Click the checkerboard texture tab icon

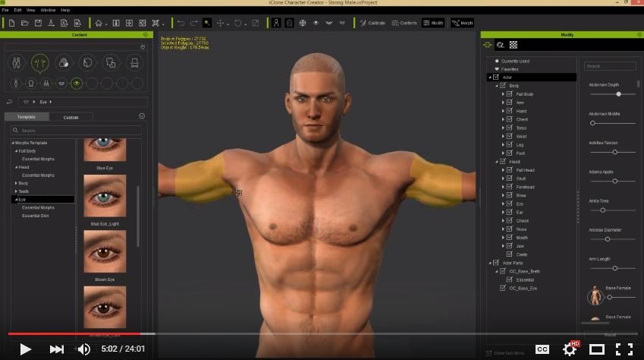point(514,45)
